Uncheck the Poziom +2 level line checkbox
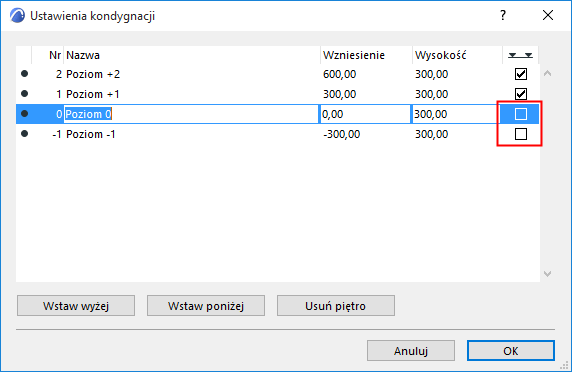 point(521,74)
